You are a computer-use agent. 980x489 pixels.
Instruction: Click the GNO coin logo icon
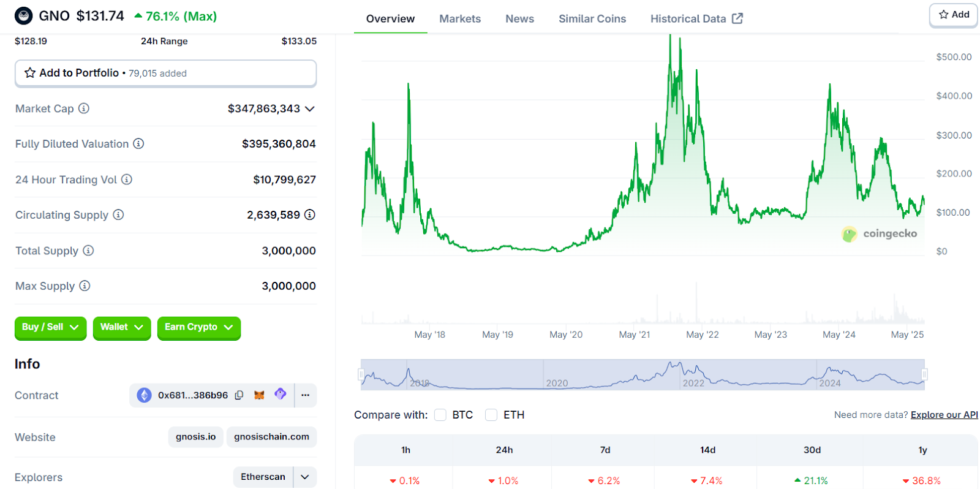point(23,16)
